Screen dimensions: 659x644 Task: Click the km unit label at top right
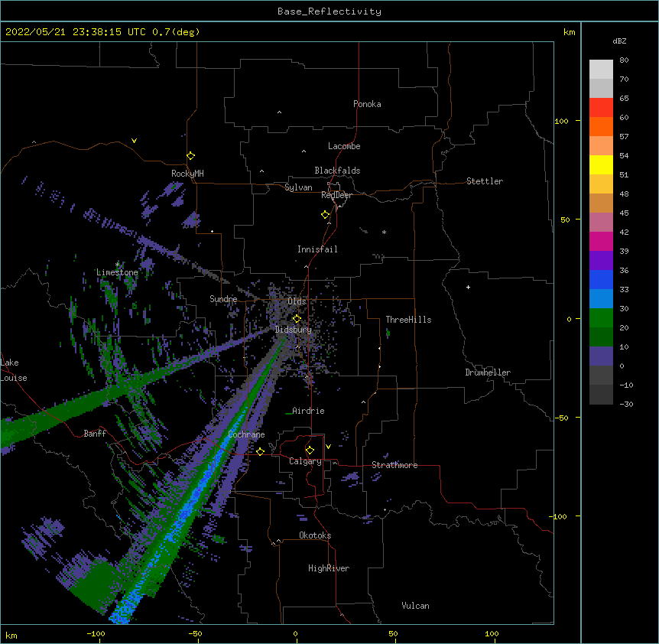click(569, 32)
